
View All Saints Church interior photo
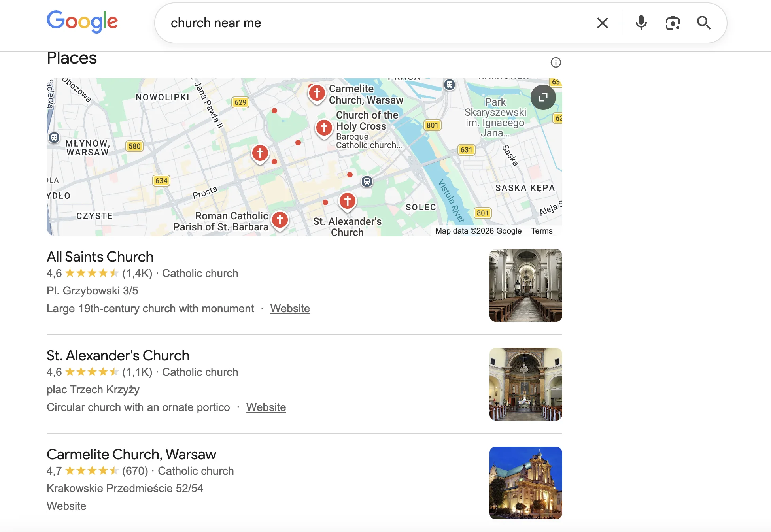[x=525, y=285]
